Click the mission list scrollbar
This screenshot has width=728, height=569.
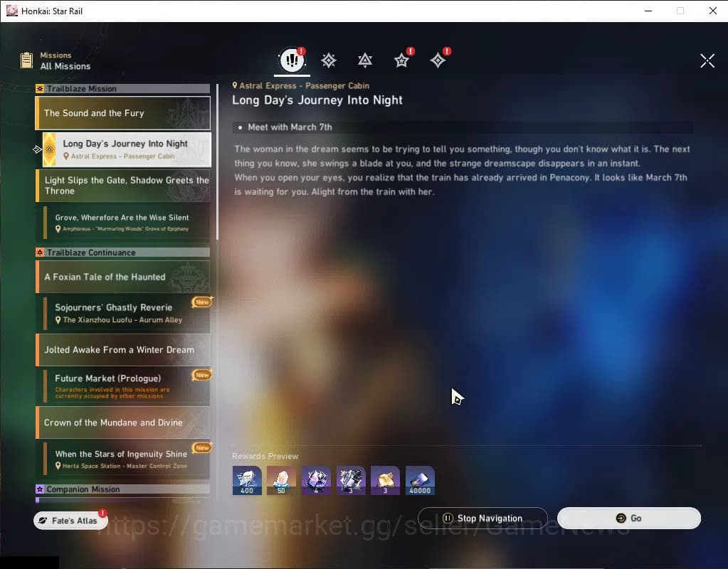click(217, 162)
